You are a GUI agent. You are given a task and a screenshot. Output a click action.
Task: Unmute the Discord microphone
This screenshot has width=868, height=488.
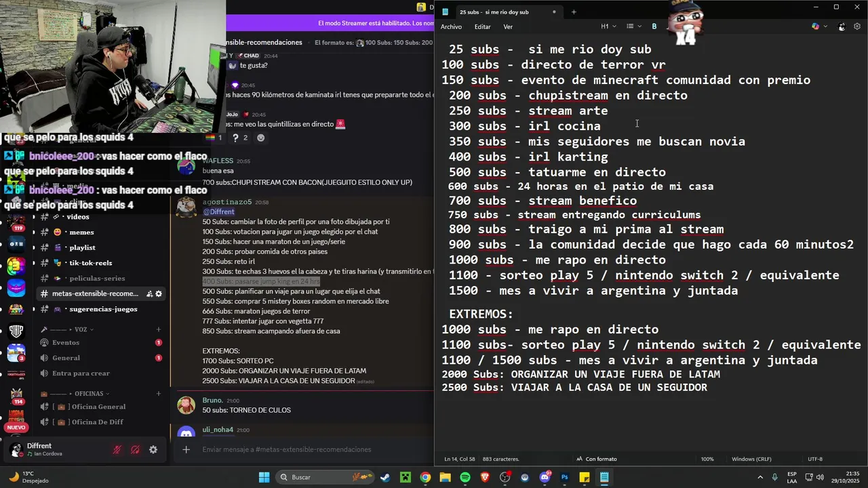point(117,449)
